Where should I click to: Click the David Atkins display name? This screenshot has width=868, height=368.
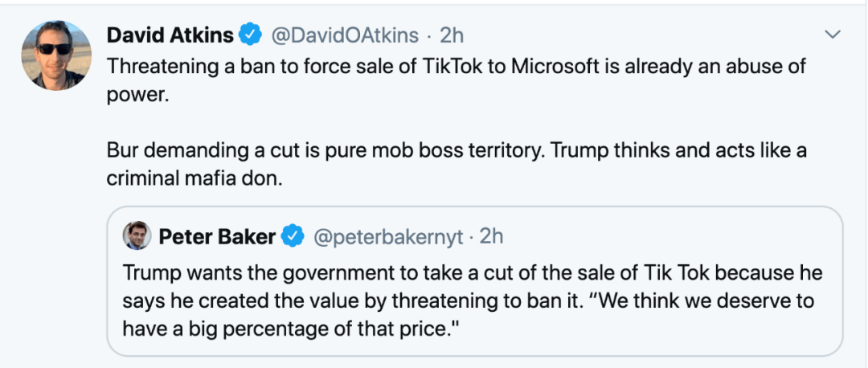[x=170, y=35]
